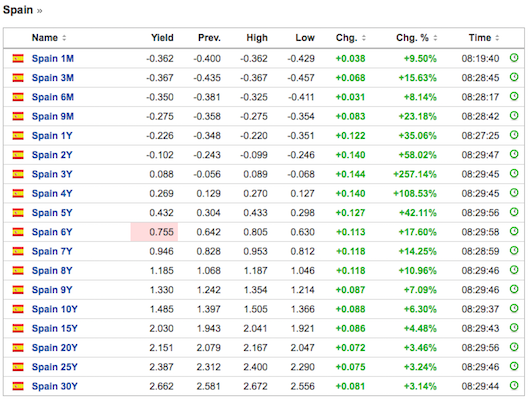
Task: Click the clock icon in Spain 3Y row
Action: [513, 173]
